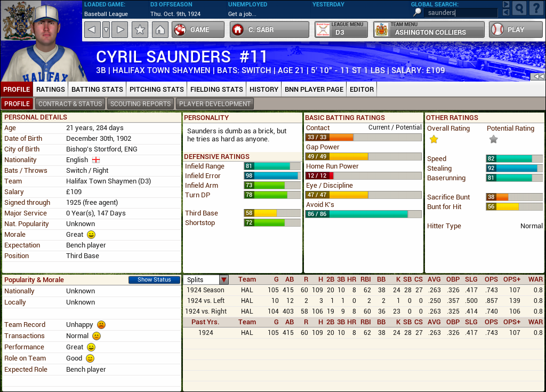Open the SCOUTING REPORTS sub-tab
546x392 pixels.
click(x=140, y=103)
